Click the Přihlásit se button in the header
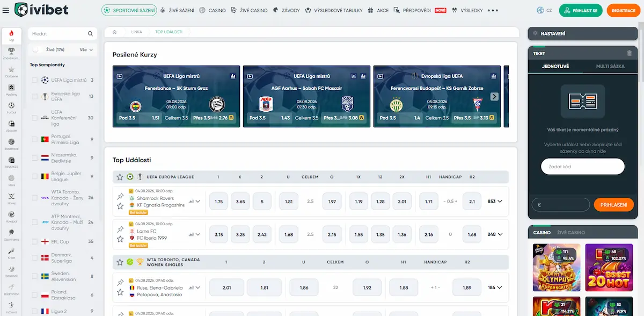The width and height of the screenshot is (644, 316). (x=581, y=10)
